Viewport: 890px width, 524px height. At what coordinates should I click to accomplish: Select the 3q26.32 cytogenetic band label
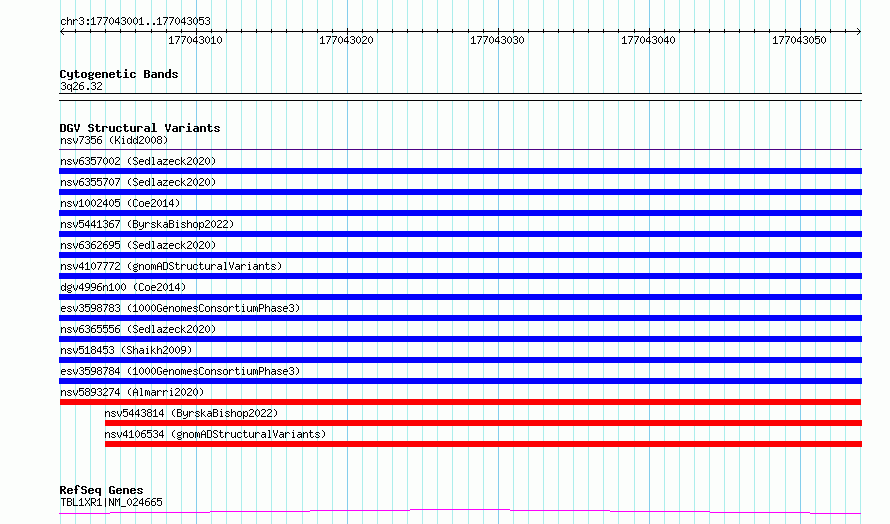coord(81,86)
